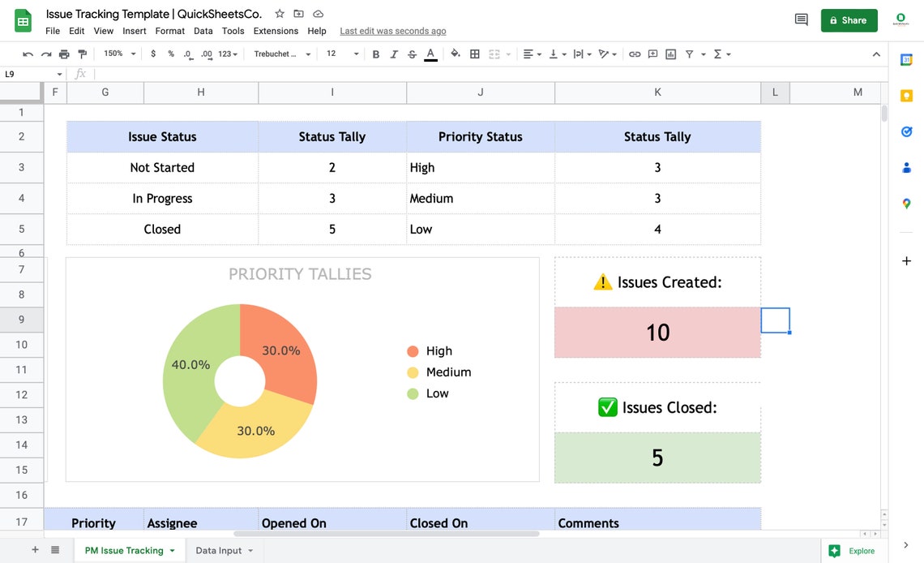
Task: Open the Data menu
Action: click(203, 31)
